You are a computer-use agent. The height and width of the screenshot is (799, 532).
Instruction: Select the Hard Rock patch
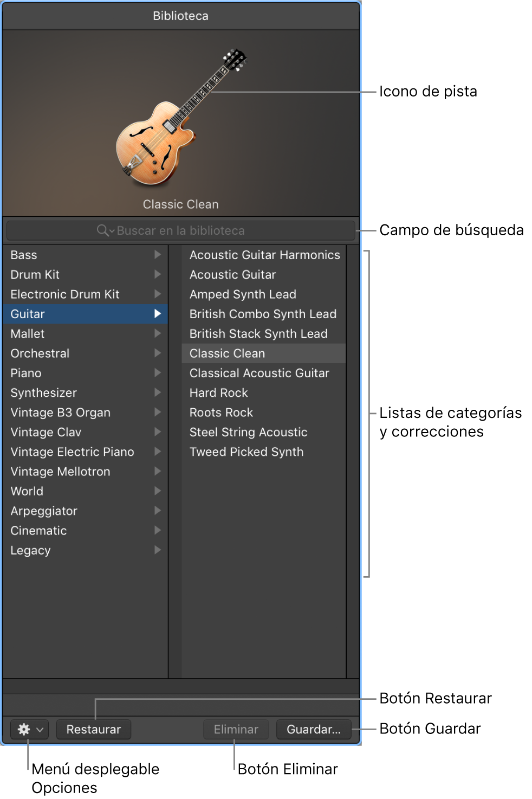[219, 392]
